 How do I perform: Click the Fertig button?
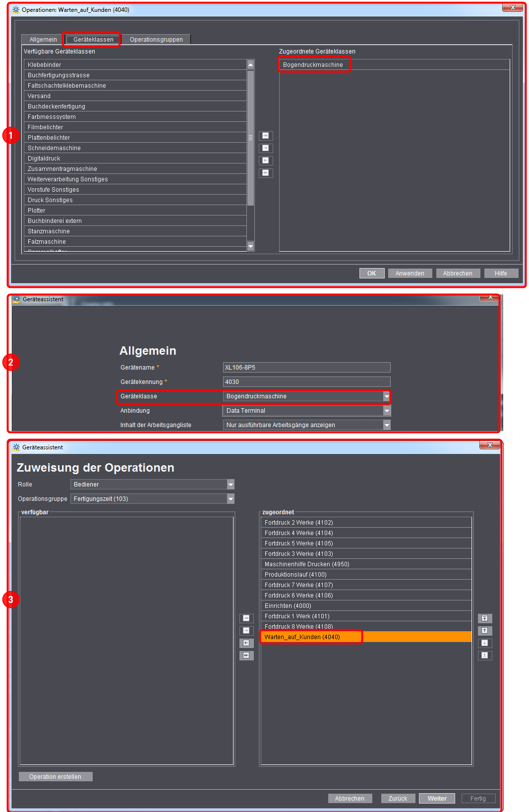[478, 799]
